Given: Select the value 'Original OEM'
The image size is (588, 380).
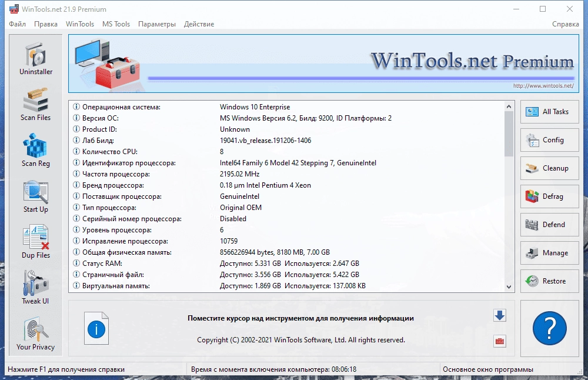Looking at the screenshot, I should (240, 208).
